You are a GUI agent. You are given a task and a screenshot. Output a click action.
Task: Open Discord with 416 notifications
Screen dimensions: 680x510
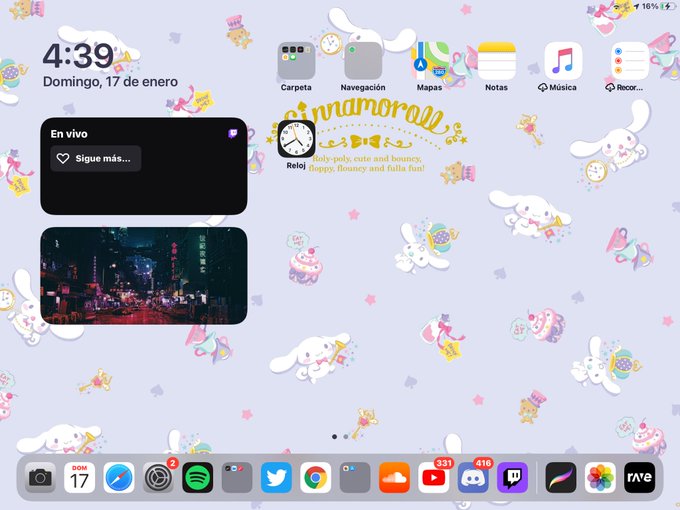(473, 477)
